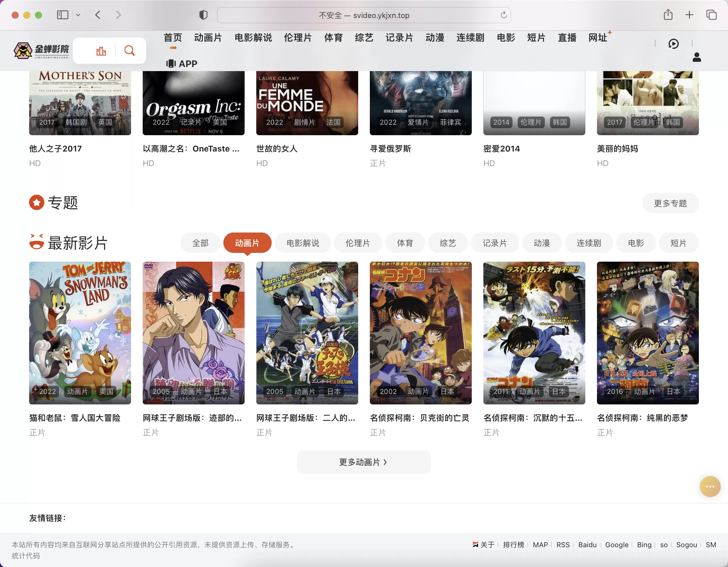Open 电影解说 in the top navigation
This screenshot has width=728, height=567.
[x=253, y=38]
